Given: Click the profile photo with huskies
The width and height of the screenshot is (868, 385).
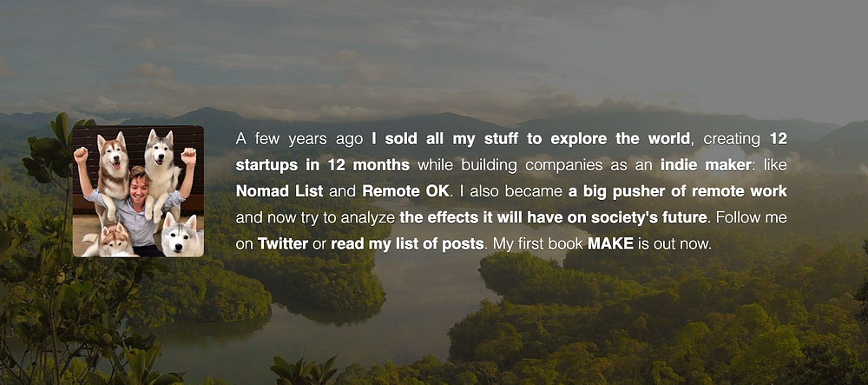Looking at the screenshot, I should (139, 191).
